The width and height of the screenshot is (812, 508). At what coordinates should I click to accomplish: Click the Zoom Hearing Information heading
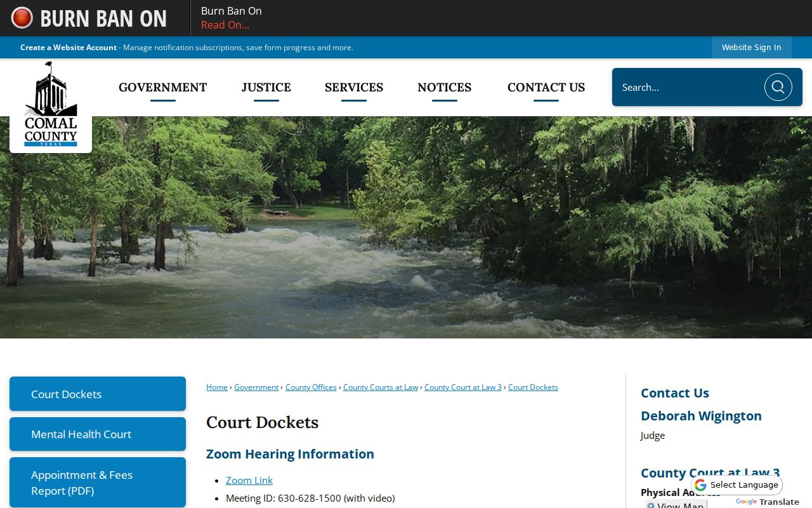coord(290,454)
